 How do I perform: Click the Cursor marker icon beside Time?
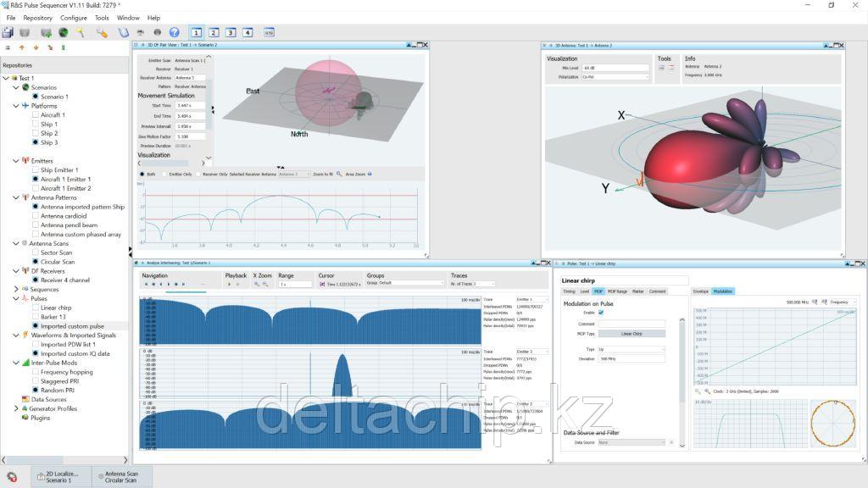coord(322,284)
